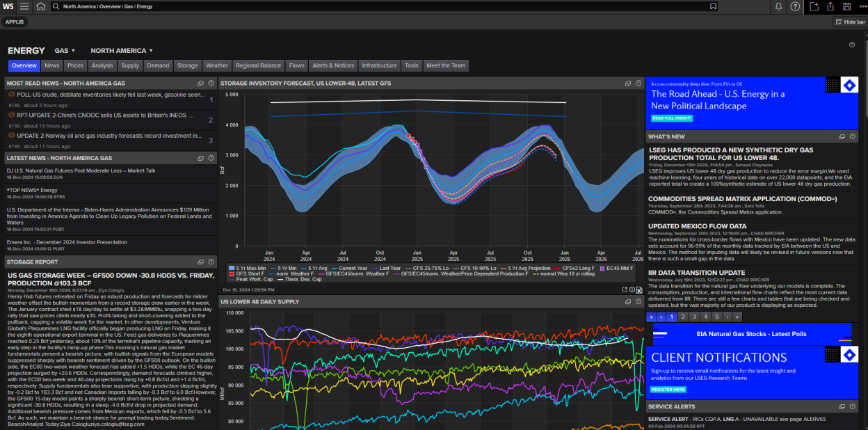Expand the NORTH AMERICA region dropdown
The image size is (868, 430).
click(120, 50)
